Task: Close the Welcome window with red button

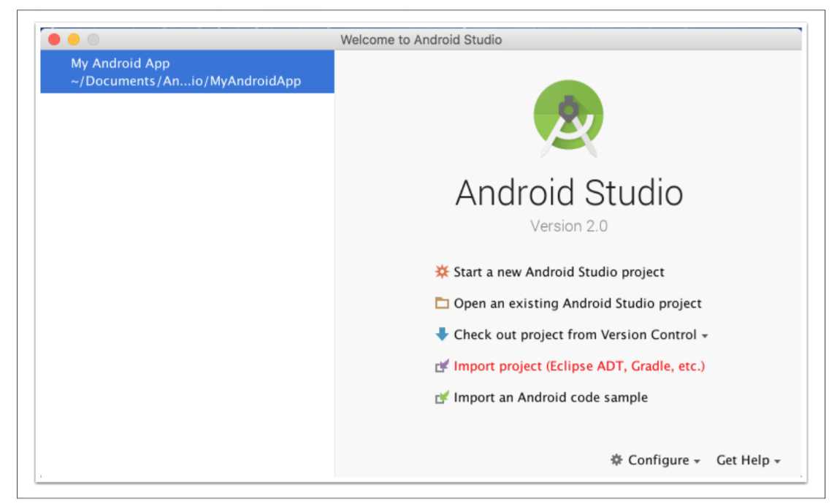Action: (x=54, y=39)
